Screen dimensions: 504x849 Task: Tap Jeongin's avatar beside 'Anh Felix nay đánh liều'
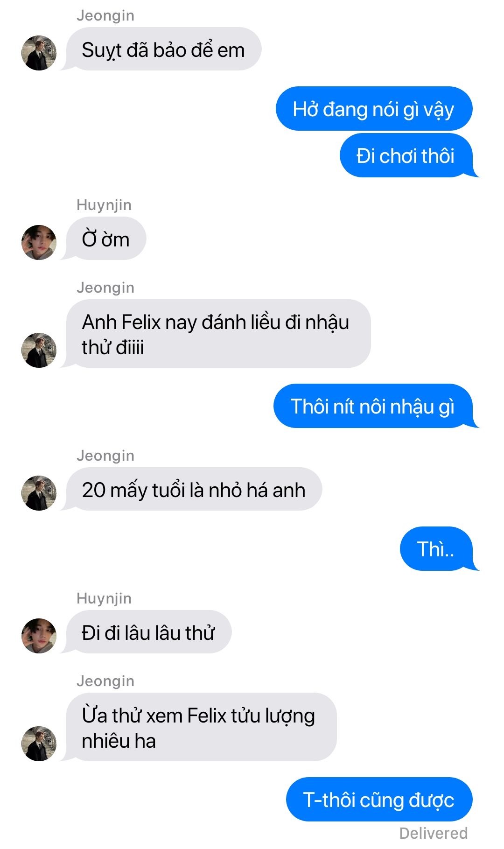[x=39, y=350]
